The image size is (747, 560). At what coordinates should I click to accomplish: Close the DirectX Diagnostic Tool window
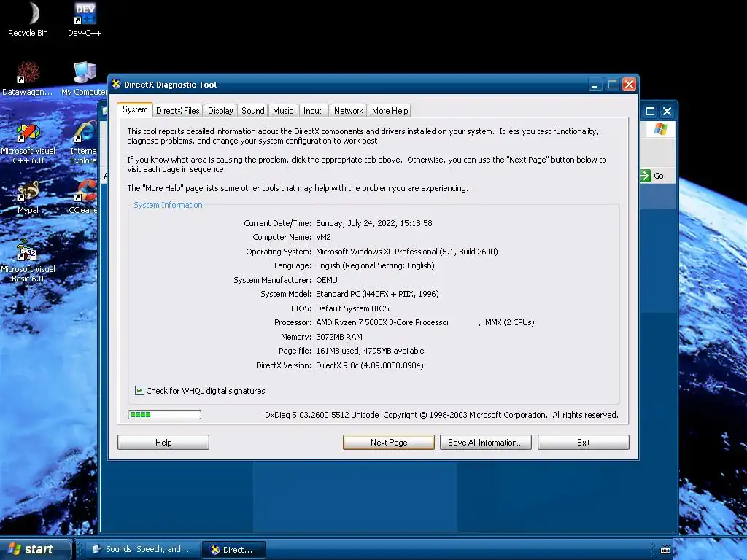(630, 85)
